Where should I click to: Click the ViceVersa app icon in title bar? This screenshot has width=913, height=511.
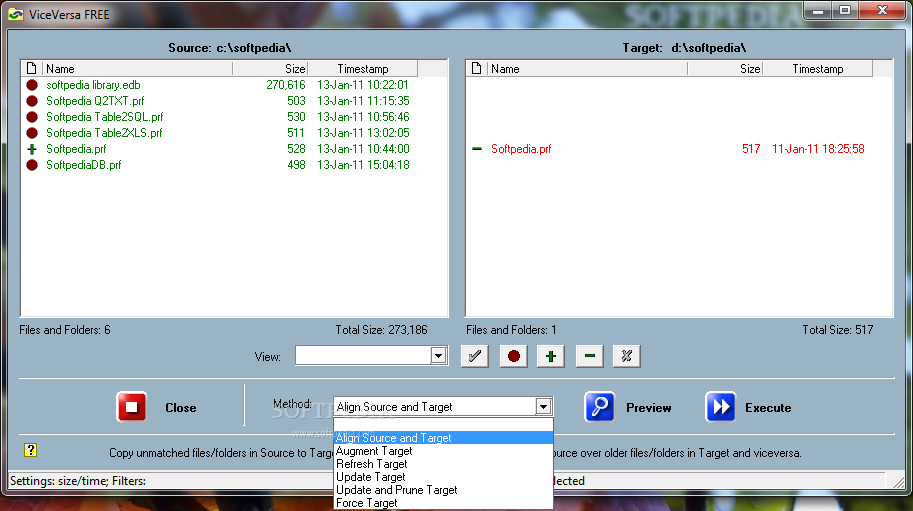point(16,15)
